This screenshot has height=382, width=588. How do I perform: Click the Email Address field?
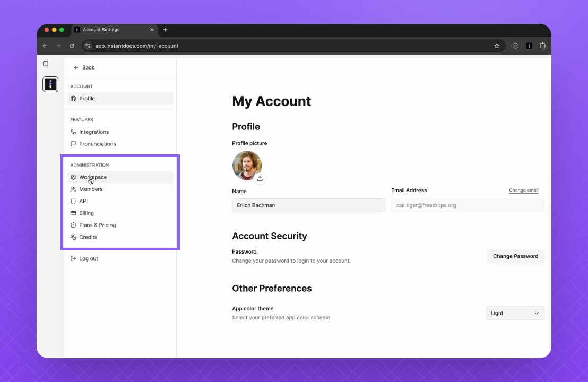click(x=467, y=205)
